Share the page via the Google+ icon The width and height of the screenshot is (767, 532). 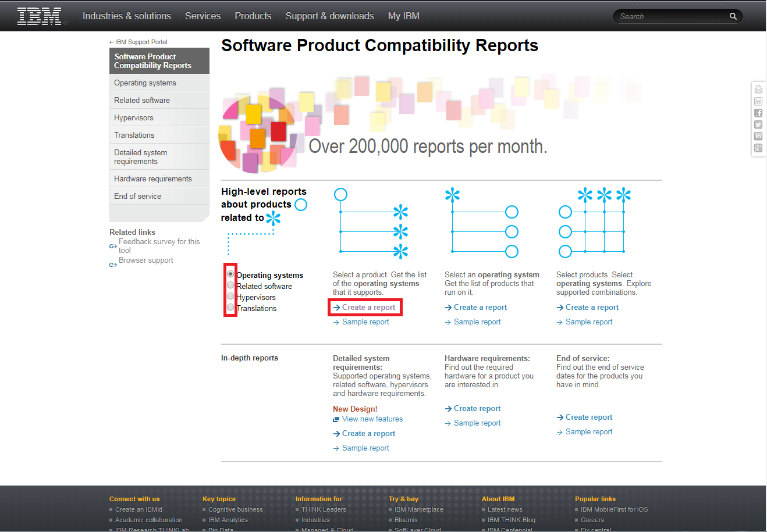758,148
